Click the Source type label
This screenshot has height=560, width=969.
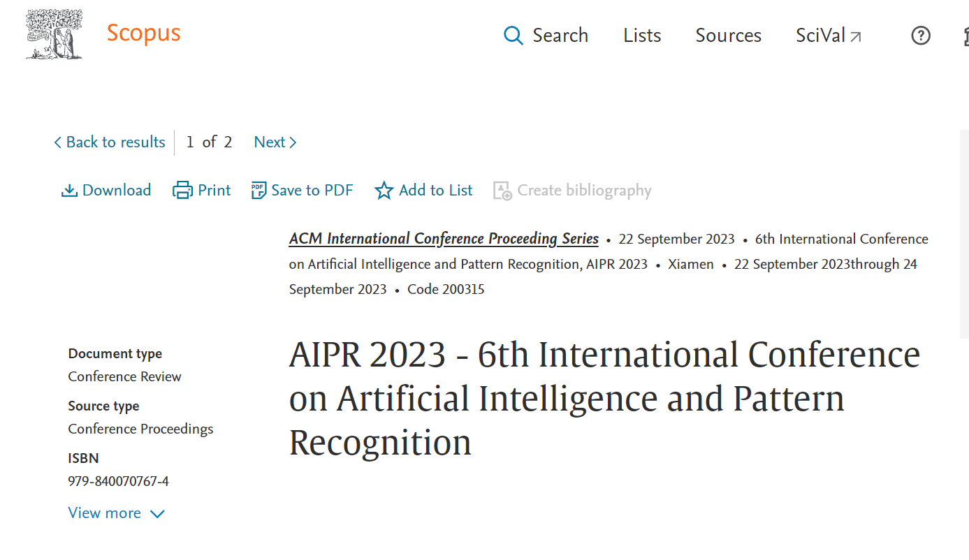point(103,406)
